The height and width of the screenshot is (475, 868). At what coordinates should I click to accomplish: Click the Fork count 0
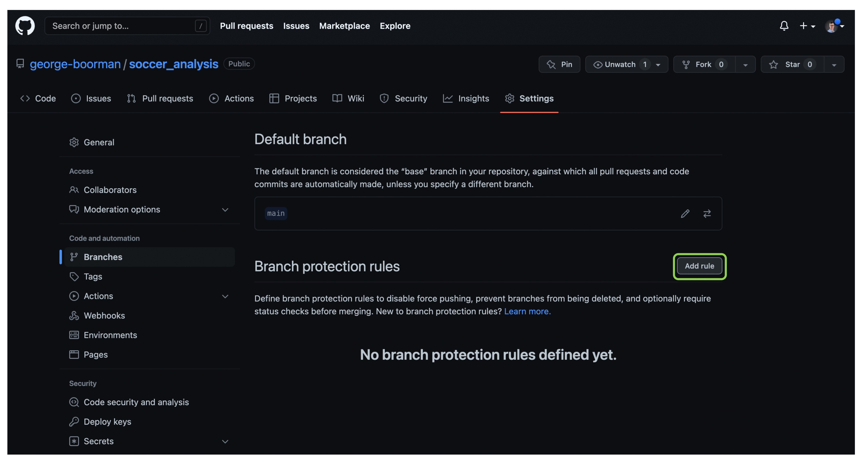point(721,64)
